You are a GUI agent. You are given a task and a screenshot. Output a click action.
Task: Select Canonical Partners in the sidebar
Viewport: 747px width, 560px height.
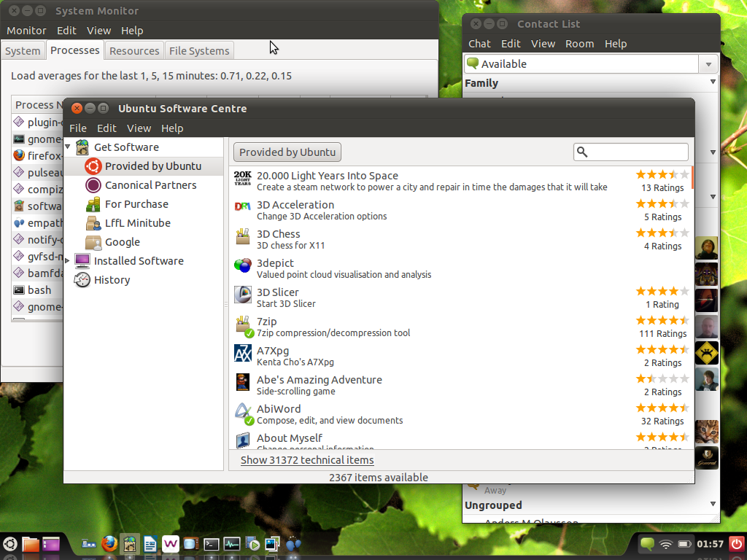point(143,185)
